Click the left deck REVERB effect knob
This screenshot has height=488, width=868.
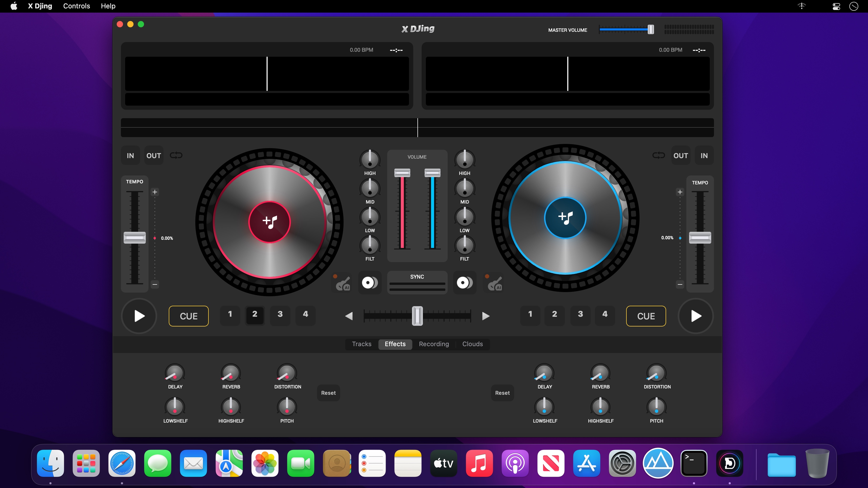coord(231,373)
